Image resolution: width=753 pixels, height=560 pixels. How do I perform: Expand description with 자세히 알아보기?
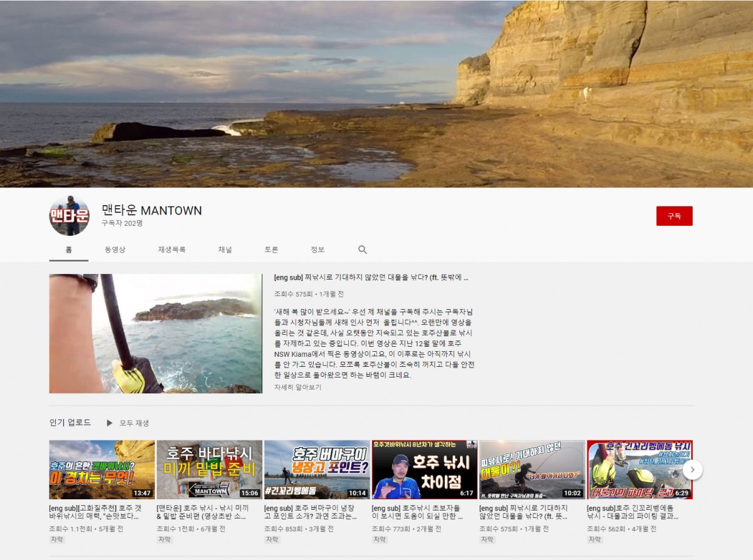[x=297, y=388]
